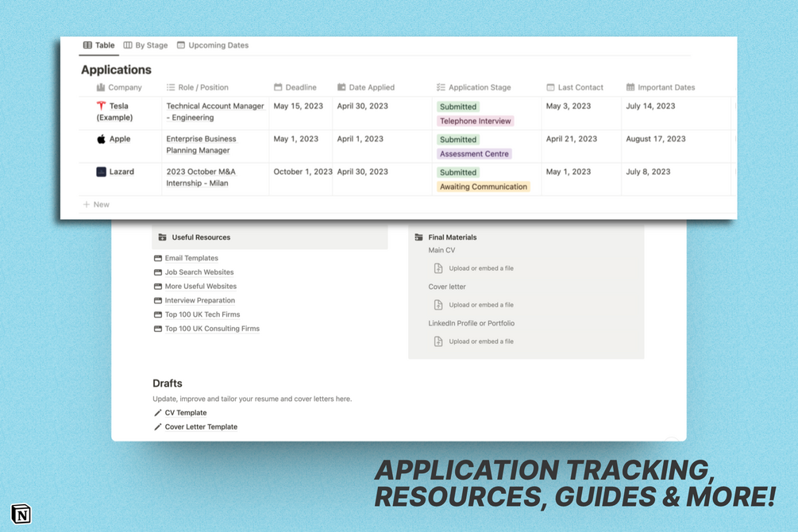Viewport: 798px width, 532px height.
Task: Click the Application Stage column header
Action: pos(474,87)
